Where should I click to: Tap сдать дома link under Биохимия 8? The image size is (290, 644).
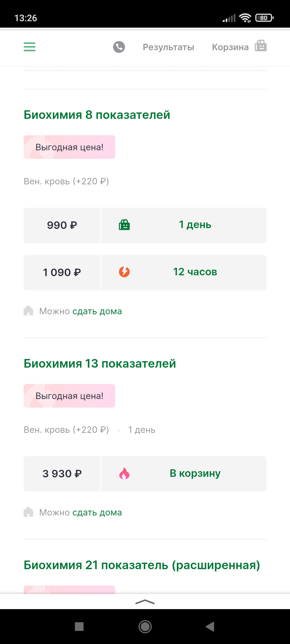(x=97, y=311)
